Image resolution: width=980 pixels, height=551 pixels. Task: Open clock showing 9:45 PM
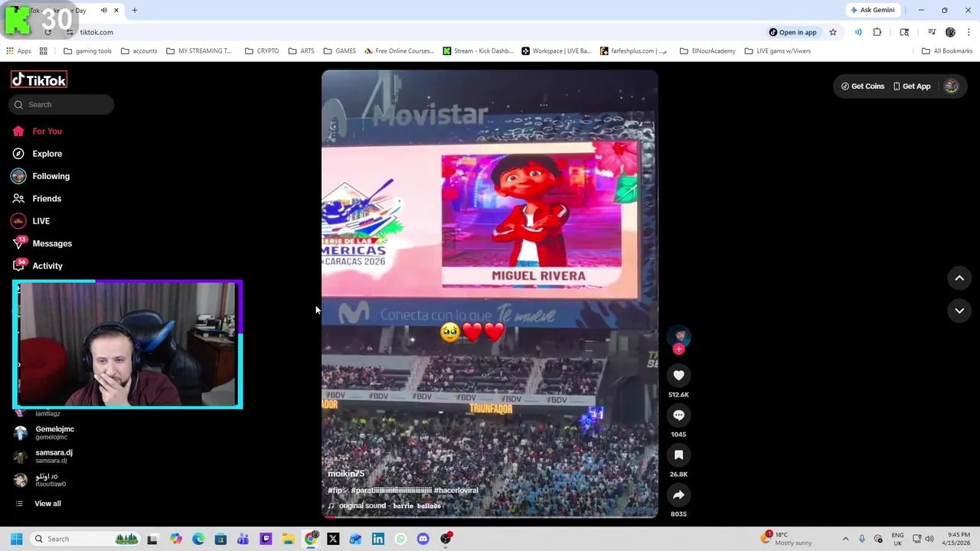[x=959, y=539]
